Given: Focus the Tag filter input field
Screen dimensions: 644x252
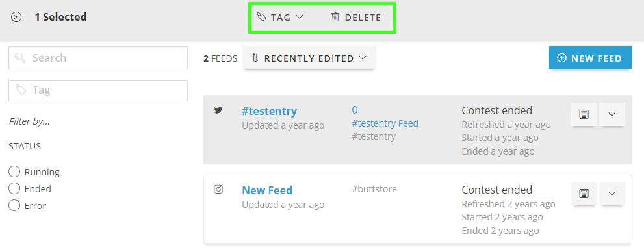Looking at the screenshot, I should pyautogui.click(x=98, y=90).
